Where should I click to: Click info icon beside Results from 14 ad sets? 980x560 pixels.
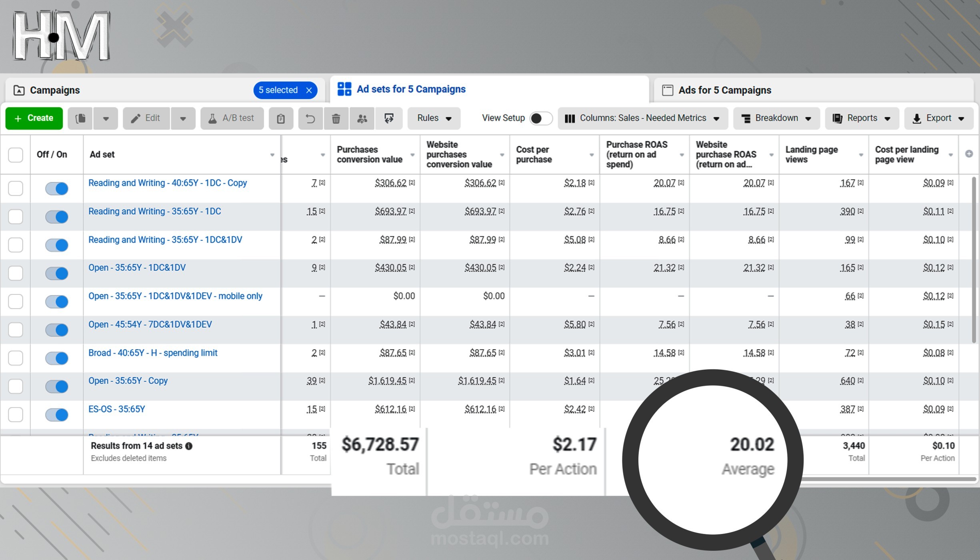[x=189, y=446]
